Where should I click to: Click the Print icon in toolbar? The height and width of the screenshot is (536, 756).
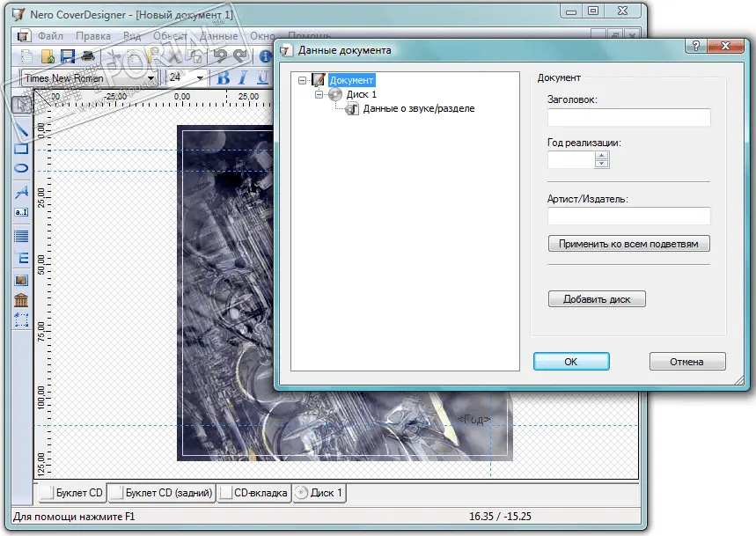88,56
